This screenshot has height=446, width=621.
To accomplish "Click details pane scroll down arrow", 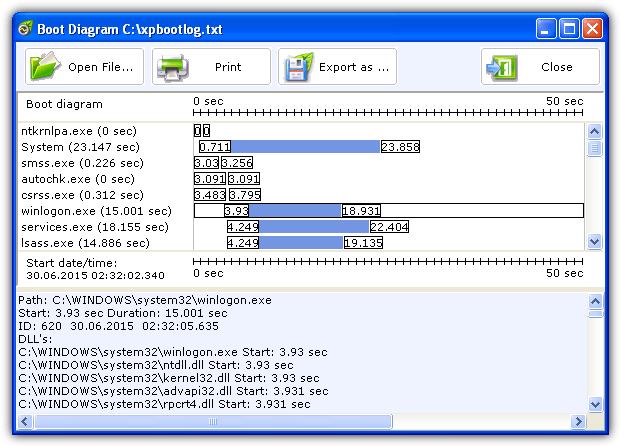I will (595, 404).
